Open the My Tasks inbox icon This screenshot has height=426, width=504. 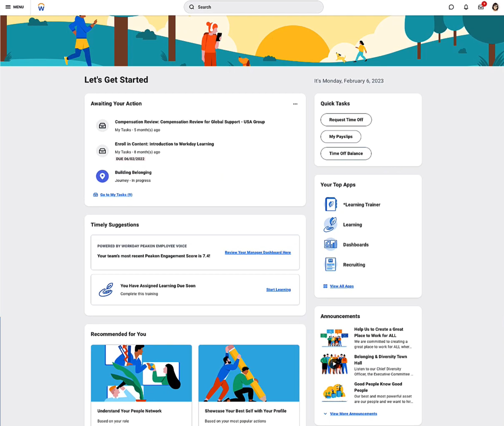coord(481,7)
